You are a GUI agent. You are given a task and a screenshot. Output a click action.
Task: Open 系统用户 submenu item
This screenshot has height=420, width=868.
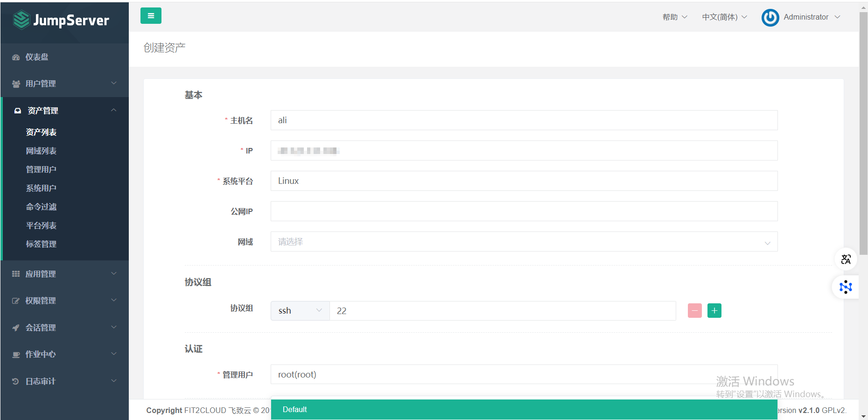41,188
